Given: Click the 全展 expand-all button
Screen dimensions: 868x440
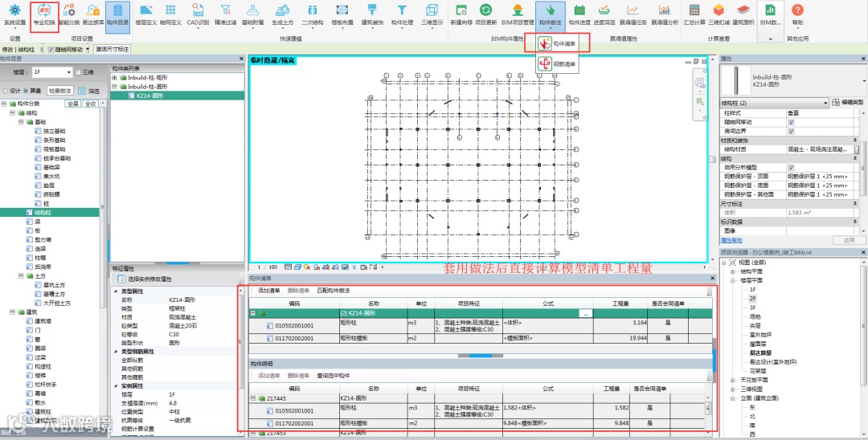Looking at the screenshot, I should (72, 104).
